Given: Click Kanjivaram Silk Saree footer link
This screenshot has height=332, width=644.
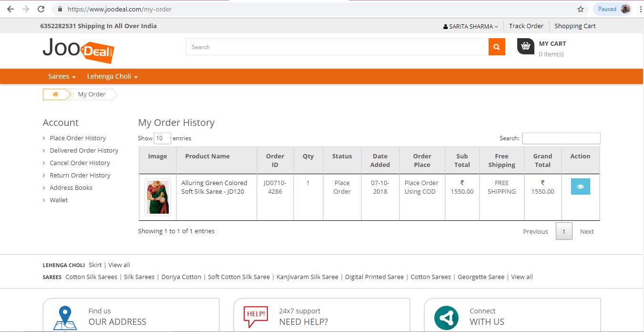Looking at the screenshot, I should click(307, 277).
